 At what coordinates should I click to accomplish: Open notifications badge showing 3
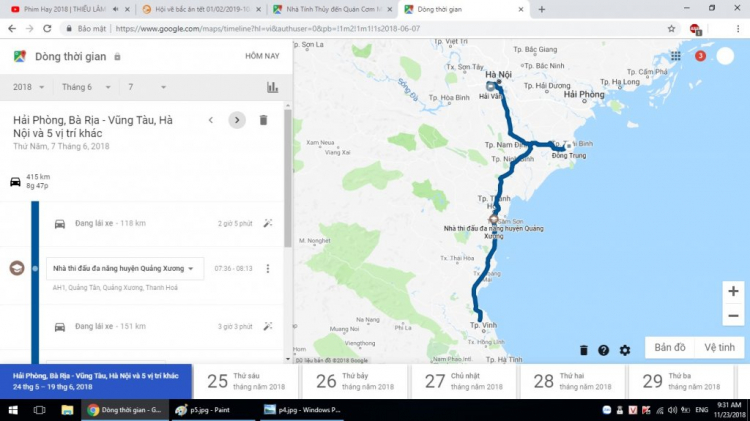[700, 56]
